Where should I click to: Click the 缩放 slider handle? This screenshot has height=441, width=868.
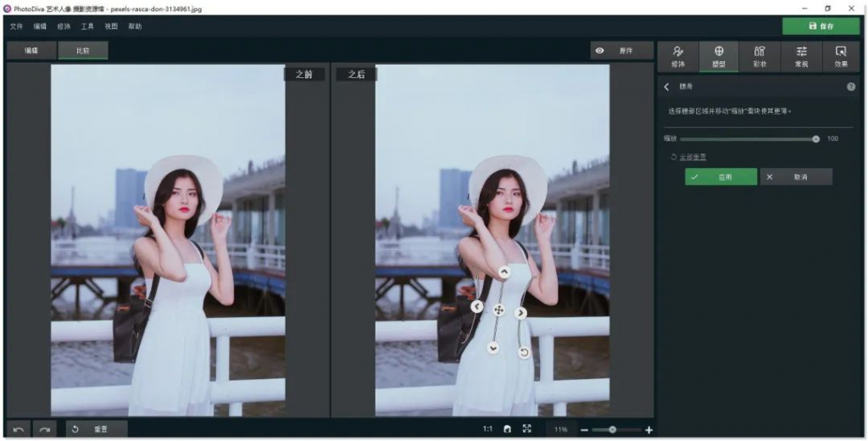click(815, 138)
